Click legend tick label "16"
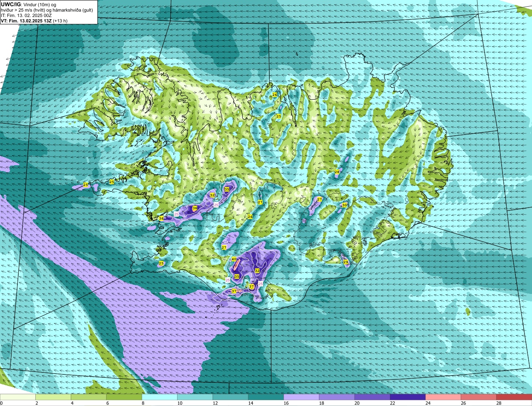Image resolution: width=532 pixels, height=406 pixels. point(285,403)
